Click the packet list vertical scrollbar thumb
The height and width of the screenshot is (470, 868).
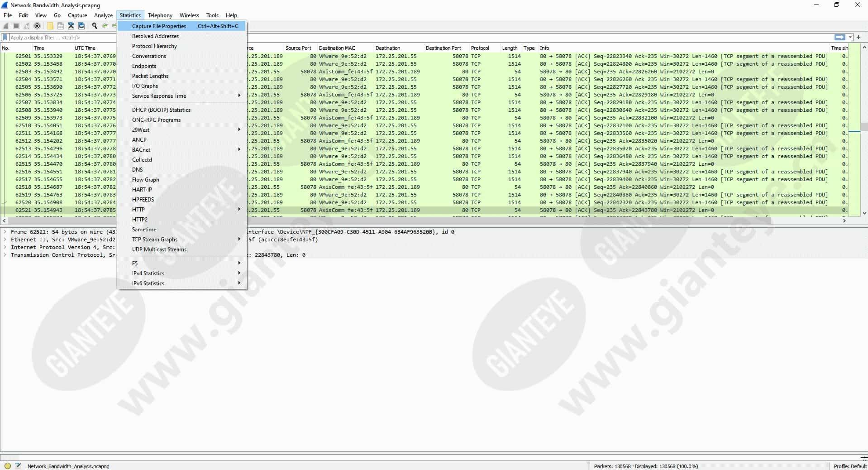(x=864, y=126)
